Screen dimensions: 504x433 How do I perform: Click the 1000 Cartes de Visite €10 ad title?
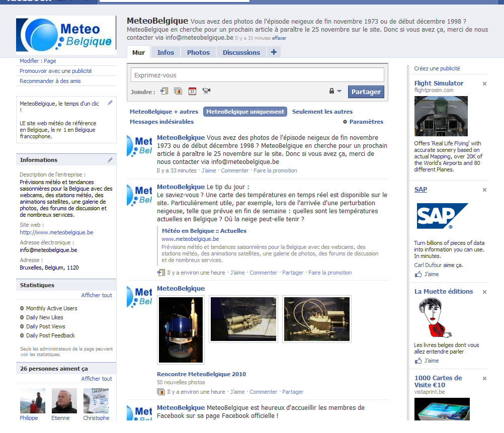(438, 381)
